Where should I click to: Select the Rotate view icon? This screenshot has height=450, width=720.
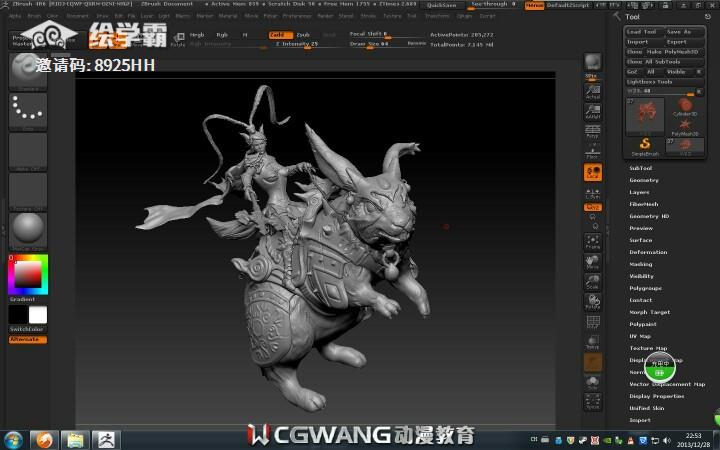pos(593,302)
